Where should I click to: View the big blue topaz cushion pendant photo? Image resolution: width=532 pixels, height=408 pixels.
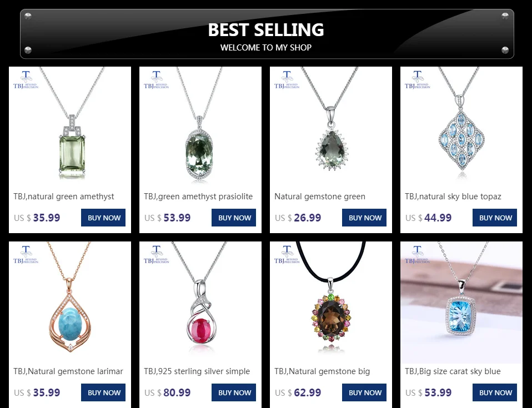[x=461, y=303]
